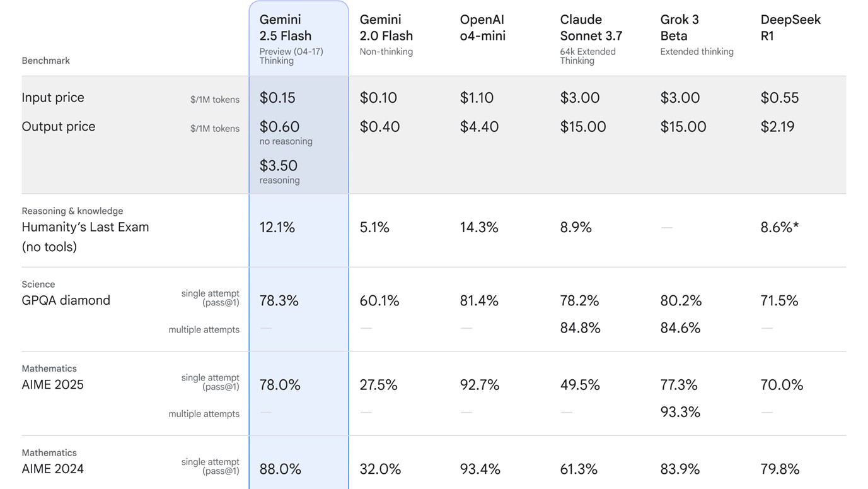Click the GPQA diamond benchmark name
This screenshot has width=868, height=489.
66,300
